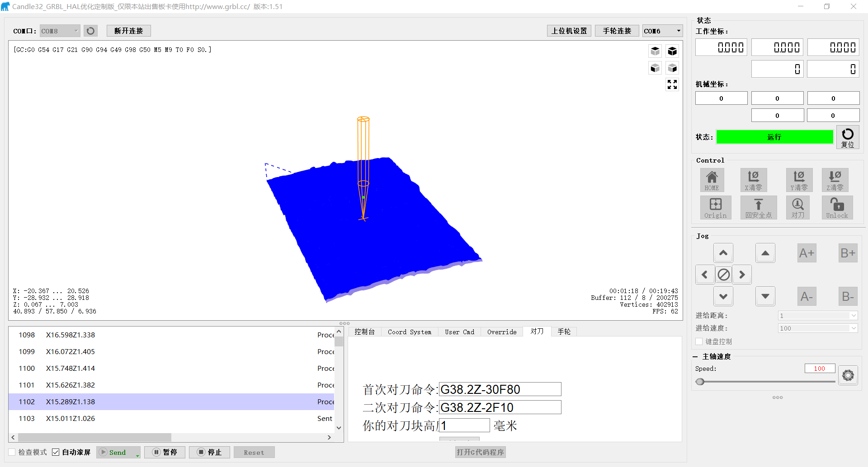Click the 复位 reset icon button
Image resolution: width=868 pixels, height=467 pixels.
pyautogui.click(x=848, y=137)
